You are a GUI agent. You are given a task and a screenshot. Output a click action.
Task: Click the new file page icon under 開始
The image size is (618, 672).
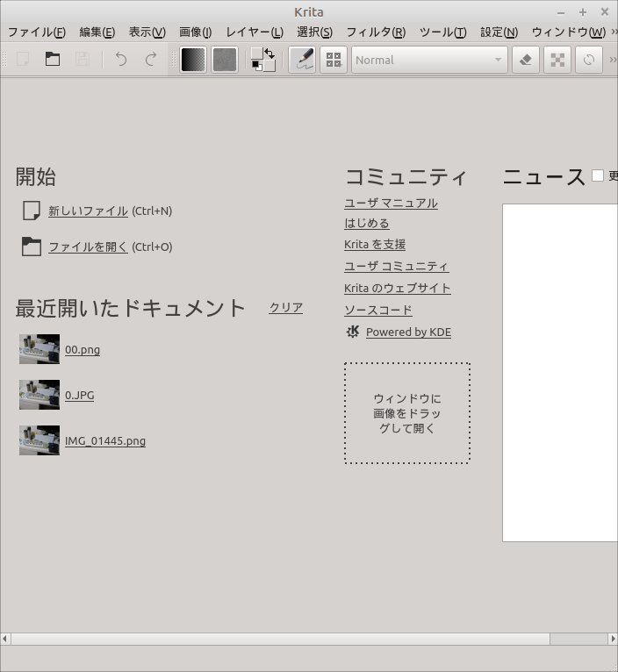pyautogui.click(x=32, y=211)
